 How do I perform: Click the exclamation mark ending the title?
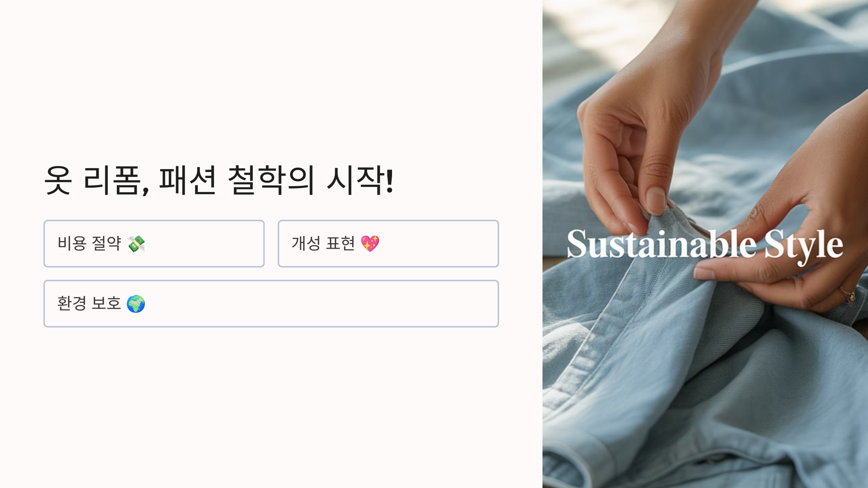pos(390,180)
